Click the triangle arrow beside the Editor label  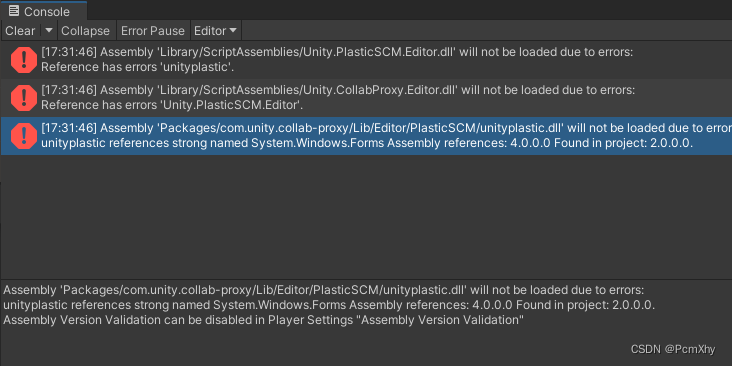[x=232, y=30]
